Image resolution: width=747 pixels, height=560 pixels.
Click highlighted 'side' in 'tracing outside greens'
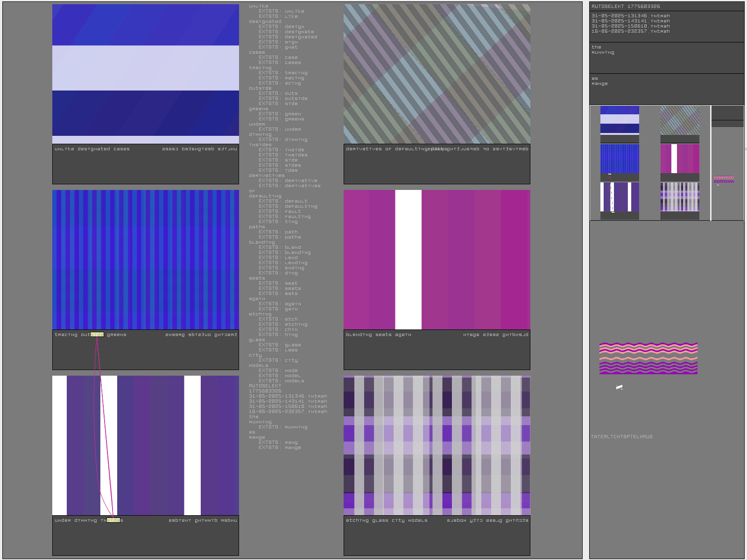(x=97, y=335)
